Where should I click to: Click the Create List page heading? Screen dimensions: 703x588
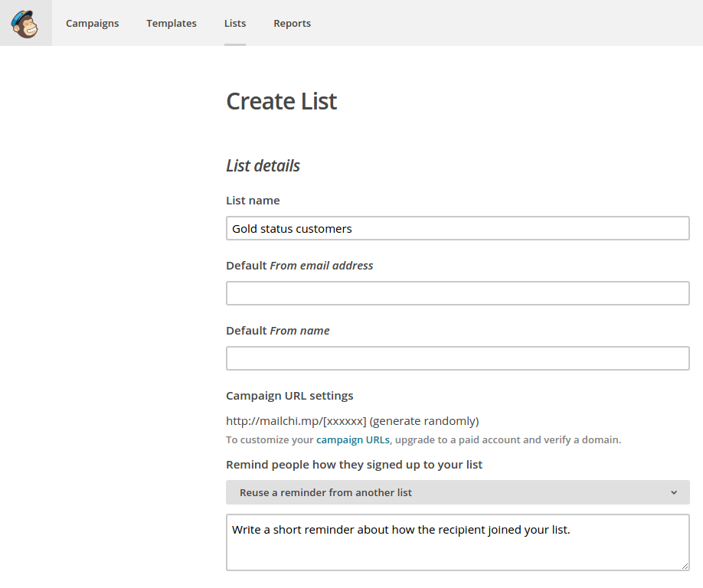pyautogui.click(x=282, y=101)
